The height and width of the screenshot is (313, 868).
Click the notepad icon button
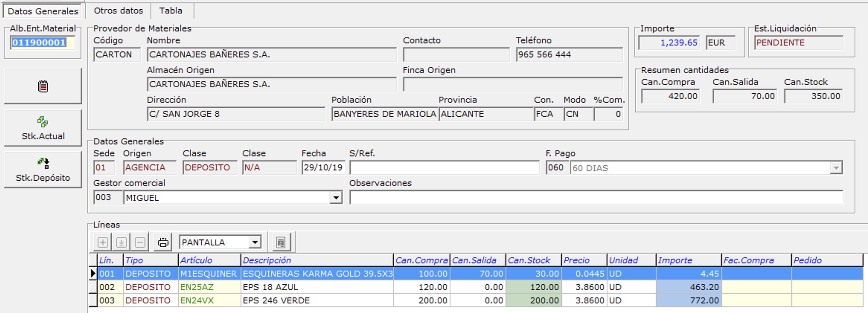coord(43,86)
